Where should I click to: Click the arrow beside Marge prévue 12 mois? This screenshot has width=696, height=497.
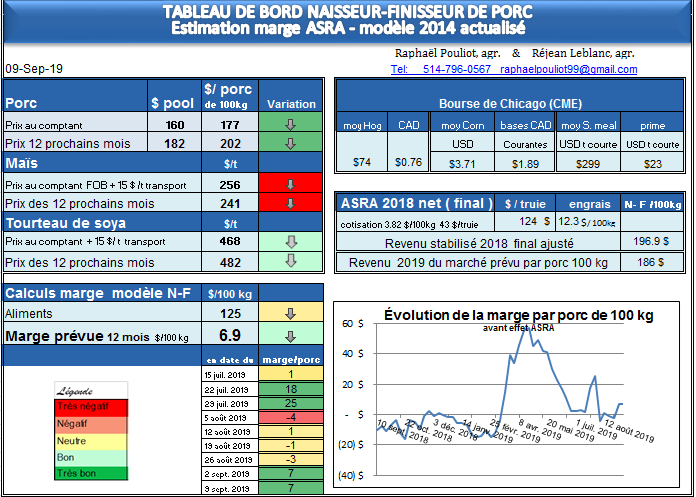click(x=291, y=337)
